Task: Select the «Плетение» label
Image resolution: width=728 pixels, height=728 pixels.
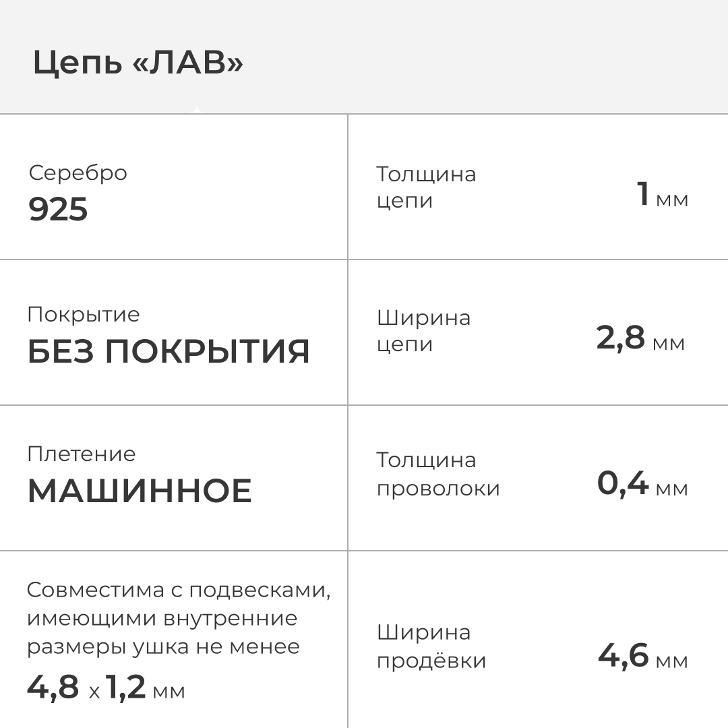Action: 82,454
